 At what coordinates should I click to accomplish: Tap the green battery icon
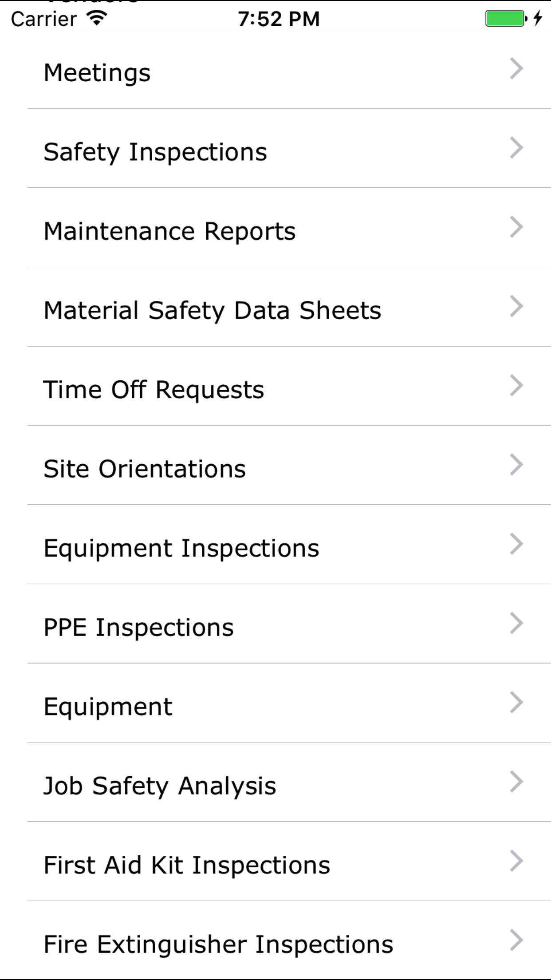505,19
